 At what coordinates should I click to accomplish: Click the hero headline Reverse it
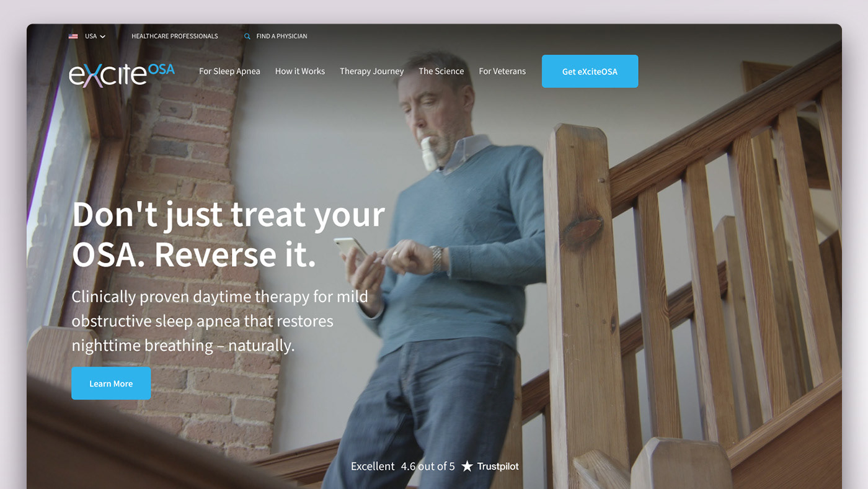pyautogui.click(x=235, y=254)
